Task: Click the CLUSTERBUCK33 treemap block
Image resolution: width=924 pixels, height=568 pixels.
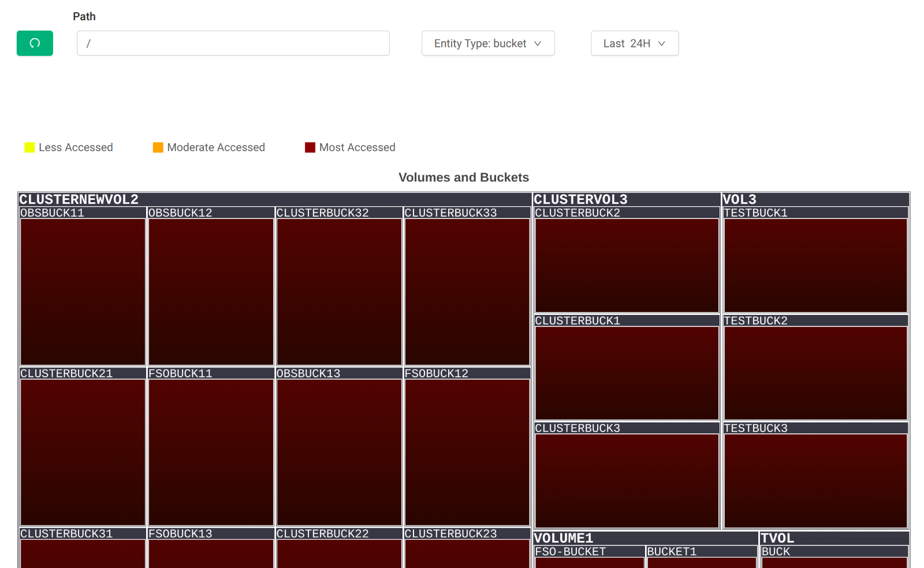Action: point(467,291)
